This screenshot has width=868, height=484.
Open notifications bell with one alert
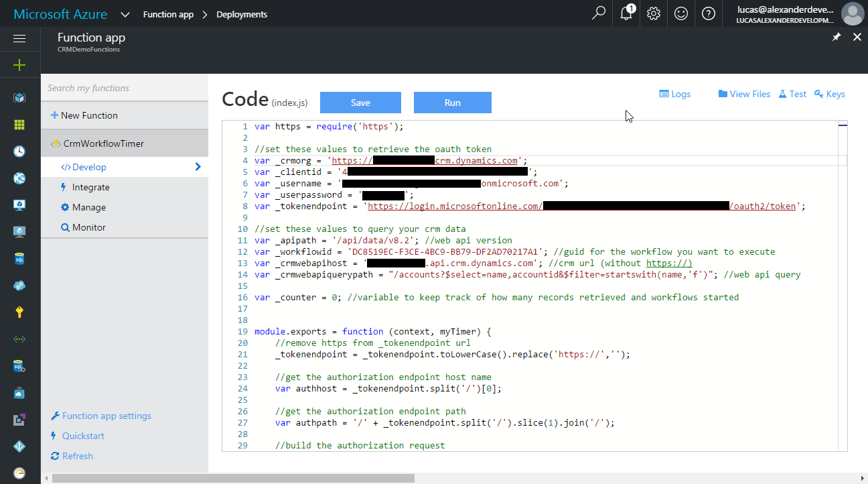(627, 13)
